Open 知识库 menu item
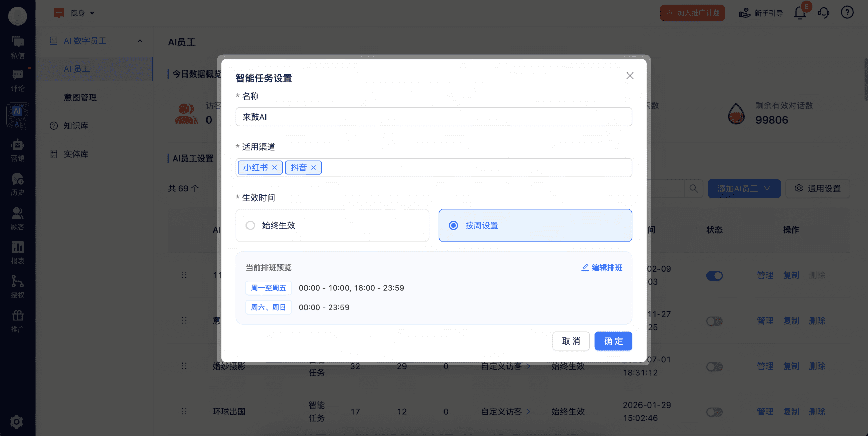Viewport: 868px width, 436px height. (76, 126)
